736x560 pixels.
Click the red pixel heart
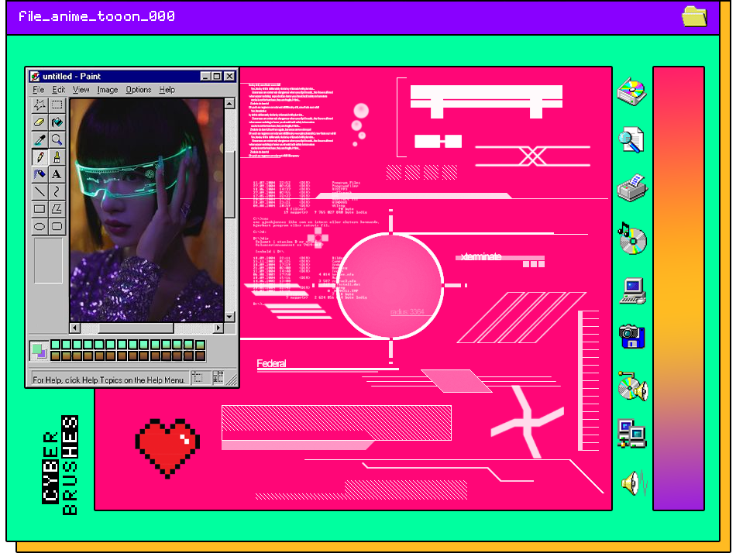click(x=167, y=448)
